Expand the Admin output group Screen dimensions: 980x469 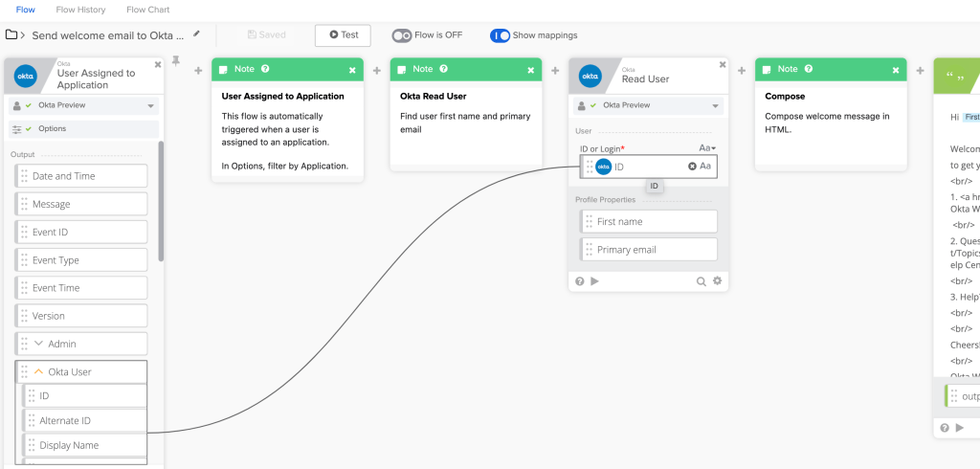pyautogui.click(x=39, y=344)
